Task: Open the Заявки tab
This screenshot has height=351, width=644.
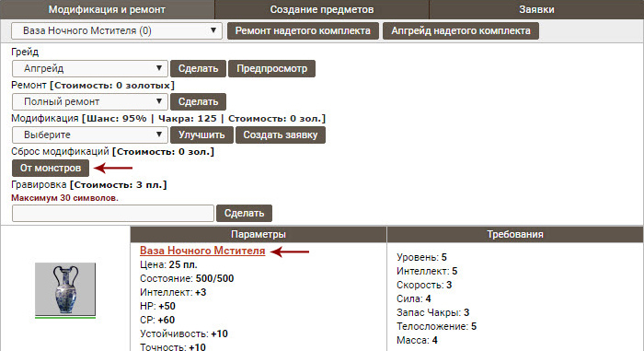Action: (x=536, y=9)
